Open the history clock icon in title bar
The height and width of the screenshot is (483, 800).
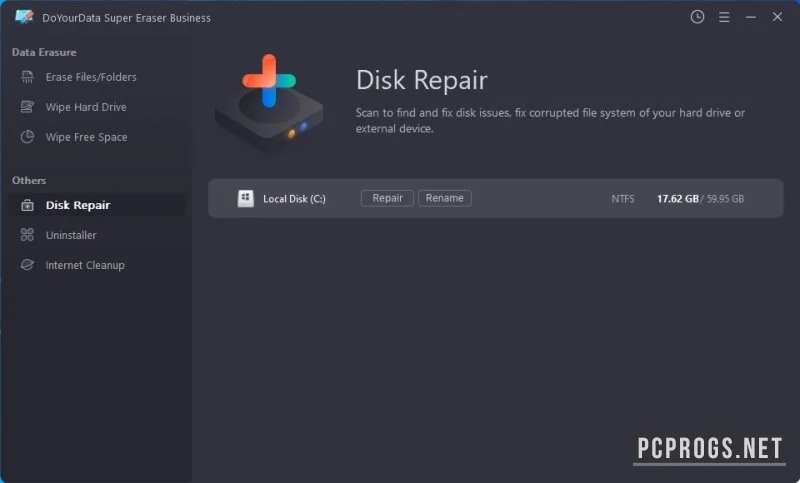(697, 17)
